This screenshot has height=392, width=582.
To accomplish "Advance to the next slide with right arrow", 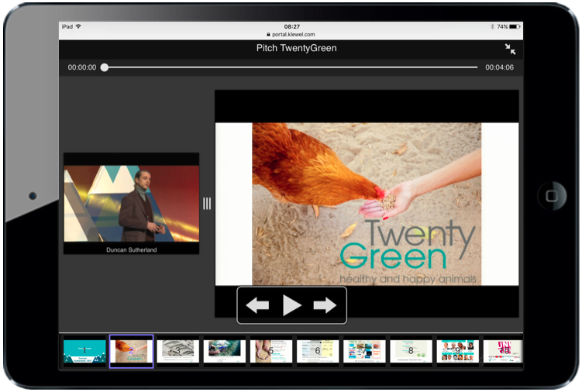I will click(325, 305).
